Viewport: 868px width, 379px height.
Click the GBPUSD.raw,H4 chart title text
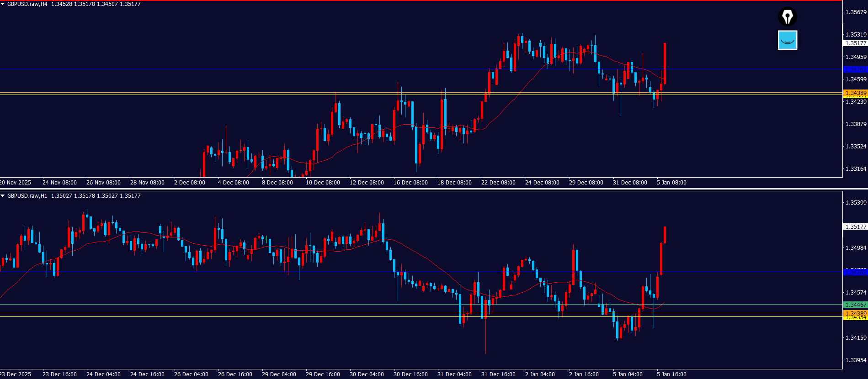[x=27, y=4]
